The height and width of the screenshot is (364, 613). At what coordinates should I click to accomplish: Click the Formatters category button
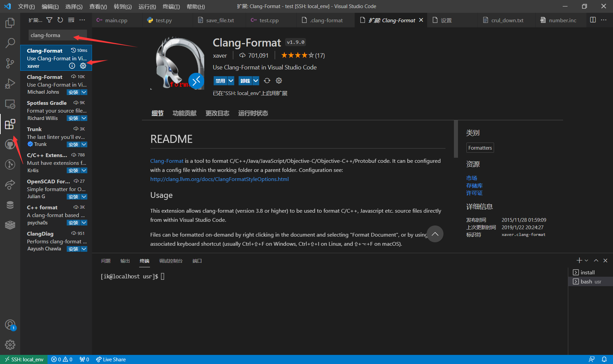coord(480,148)
